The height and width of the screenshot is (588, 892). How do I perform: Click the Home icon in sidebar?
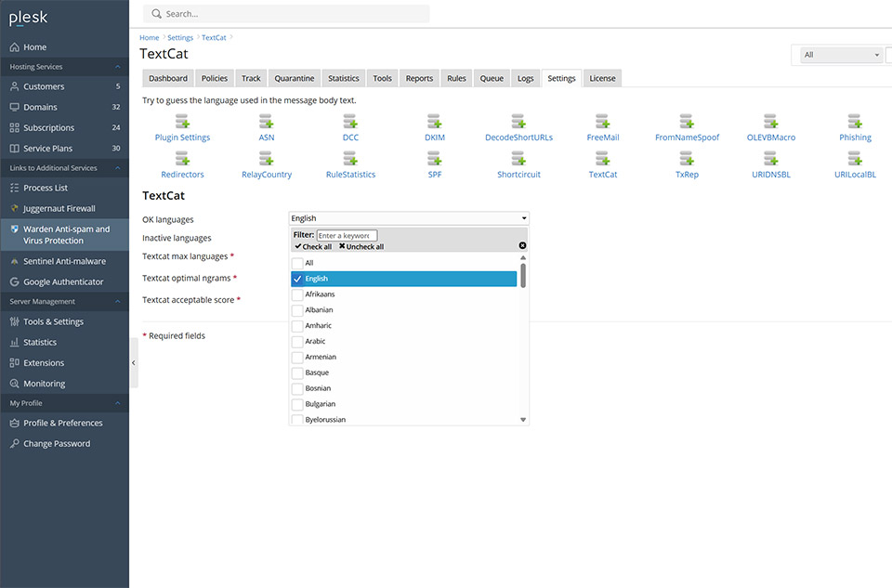[14, 47]
